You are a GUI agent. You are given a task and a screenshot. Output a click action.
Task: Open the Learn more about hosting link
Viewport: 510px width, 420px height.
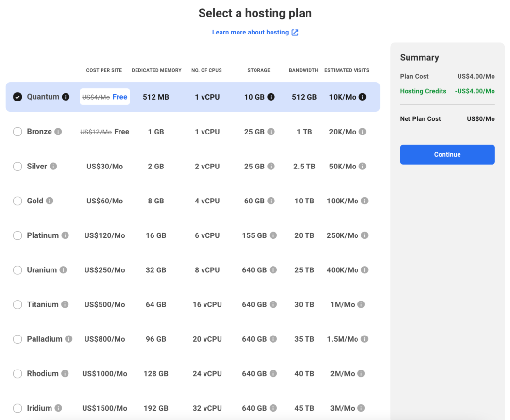coord(251,32)
